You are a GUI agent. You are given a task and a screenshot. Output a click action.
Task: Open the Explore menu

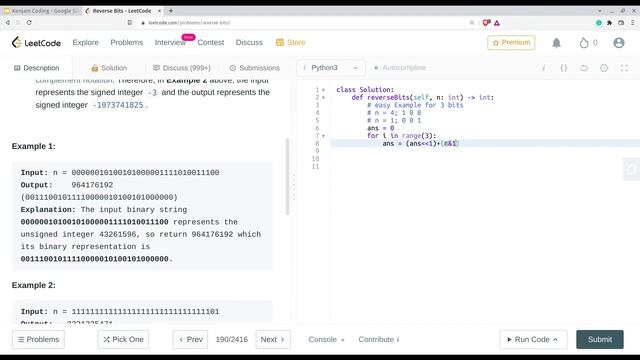point(85,42)
